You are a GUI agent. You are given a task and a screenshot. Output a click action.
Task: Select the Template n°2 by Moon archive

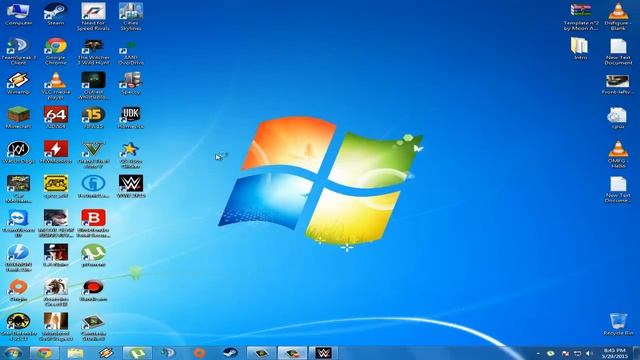click(x=581, y=17)
